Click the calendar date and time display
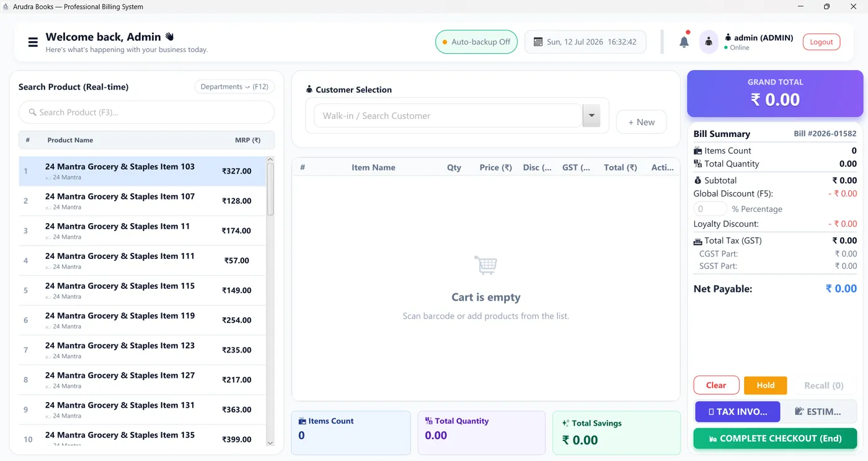Screen dimensions: 868x461 [x=585, y=42]
